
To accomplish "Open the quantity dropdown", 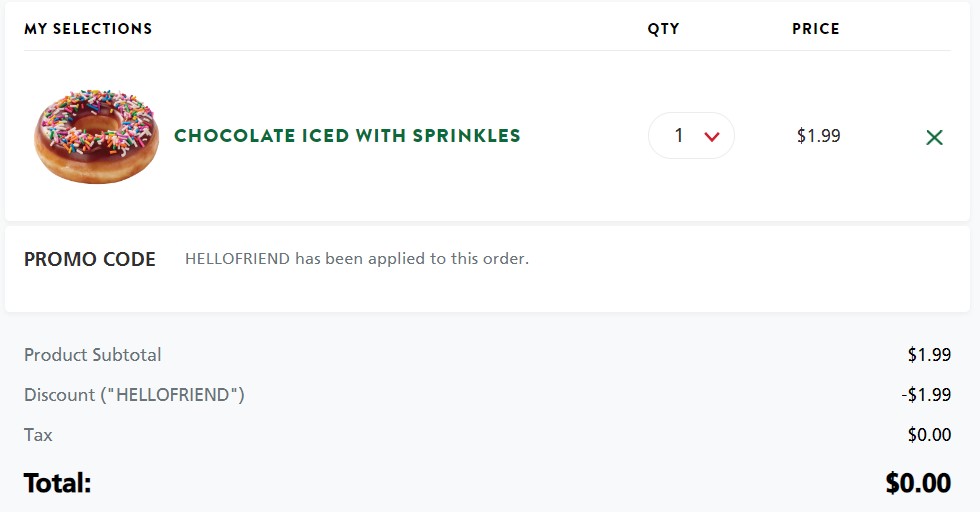I will coord(691,136).
